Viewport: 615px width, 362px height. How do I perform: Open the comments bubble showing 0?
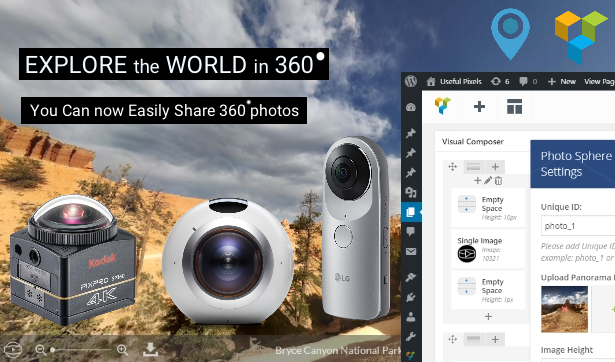(x=528, y=81)
